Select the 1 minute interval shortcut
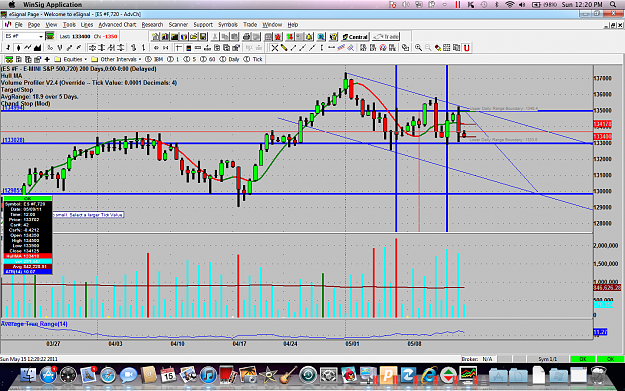This screenshot has height=391, width=625. tap(173, 59)
